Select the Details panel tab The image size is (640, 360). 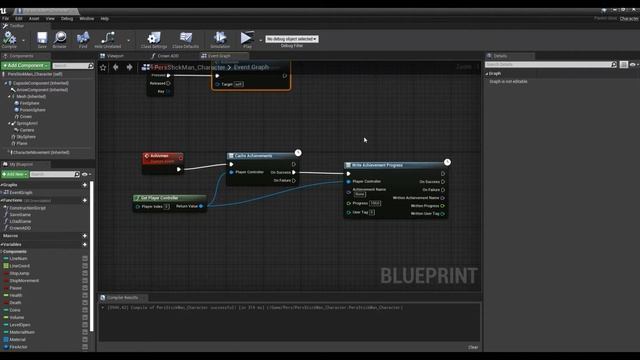500,56
